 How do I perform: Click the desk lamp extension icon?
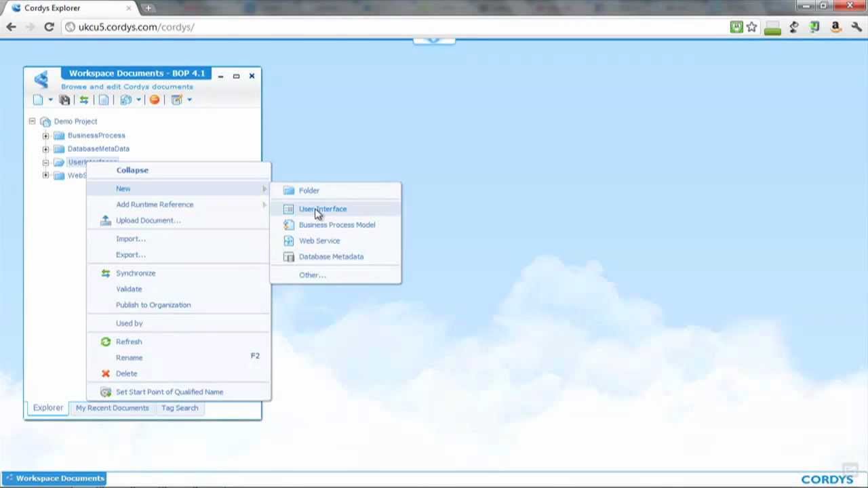click(x=794, y=27)
